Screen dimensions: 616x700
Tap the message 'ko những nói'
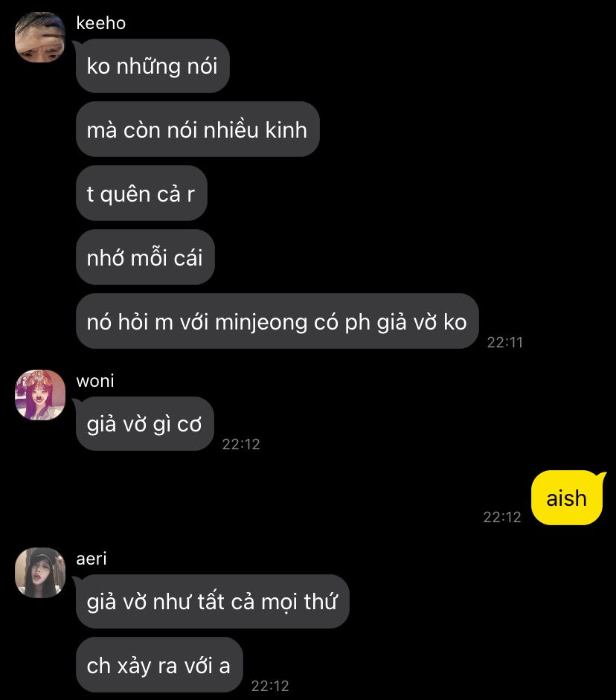pyautogui.click(x=153, y=66)
